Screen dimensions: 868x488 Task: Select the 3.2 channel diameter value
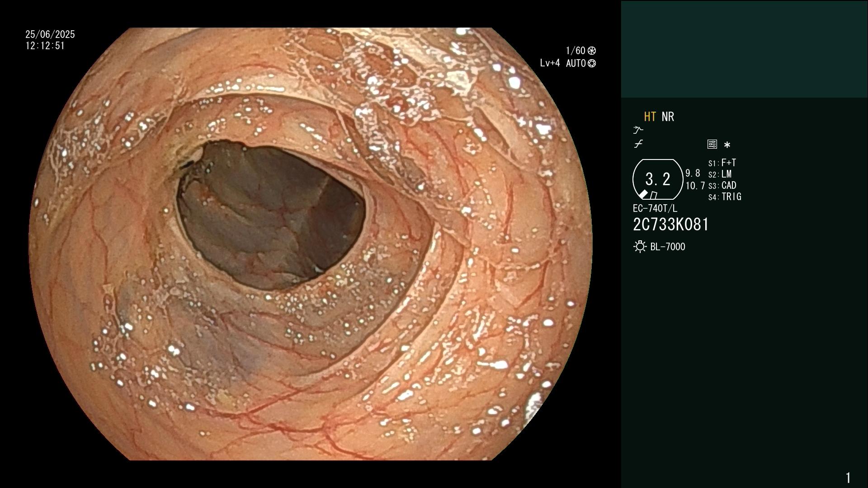658,179
